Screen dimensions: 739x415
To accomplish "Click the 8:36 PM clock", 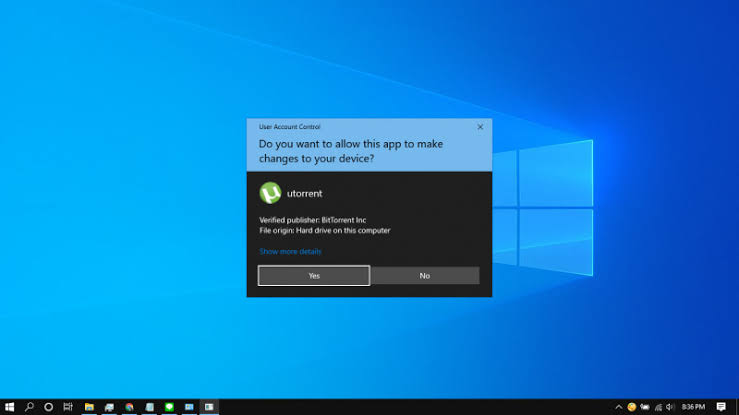I will (x=693, y=407).
